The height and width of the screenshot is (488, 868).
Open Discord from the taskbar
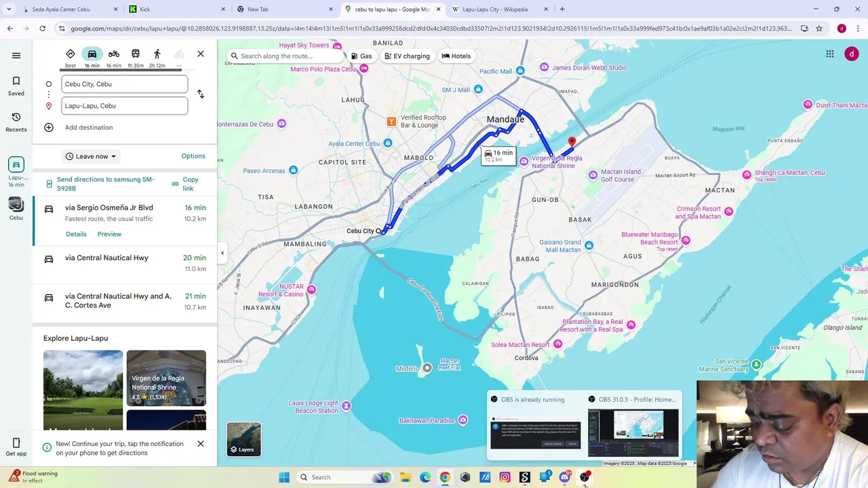[x=565, y=477]
